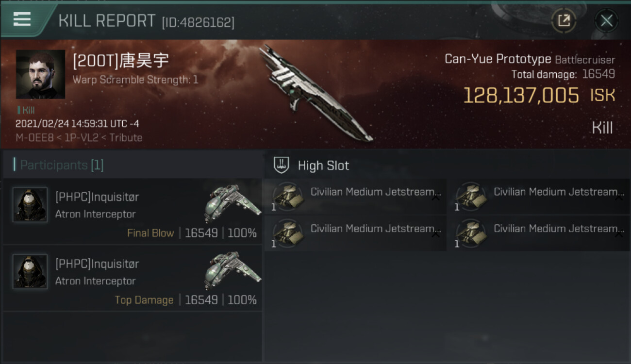View victim 唐昊宇 portrait
This screenshot has width=631, height=364.
click(x=40, y=74)
